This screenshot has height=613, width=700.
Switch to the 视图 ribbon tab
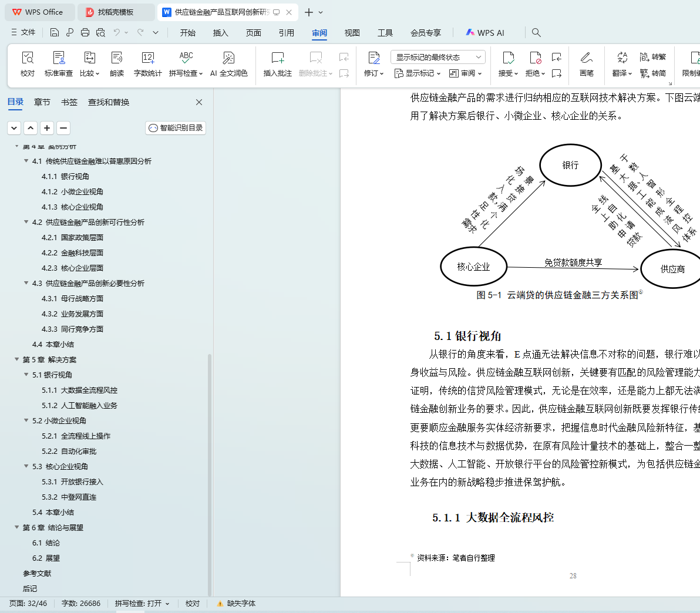(352, 33)
